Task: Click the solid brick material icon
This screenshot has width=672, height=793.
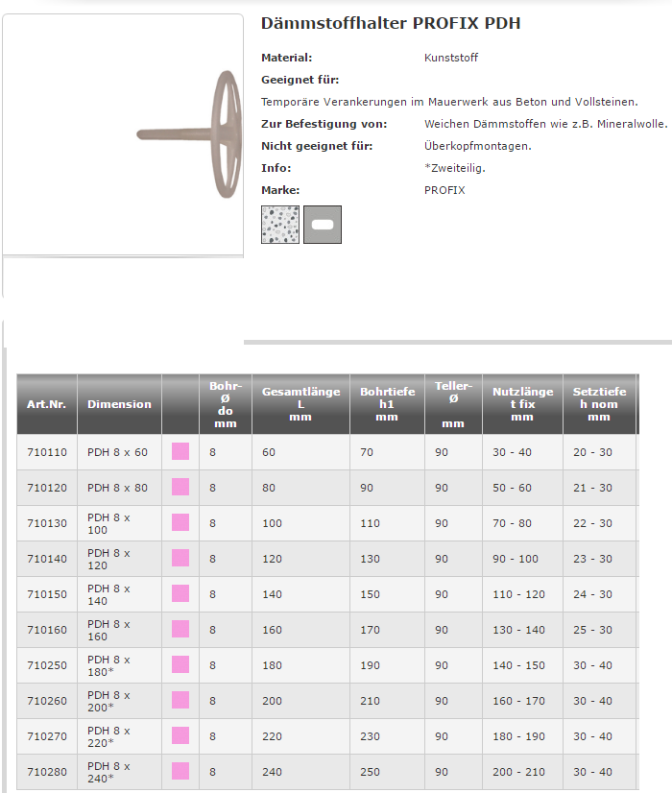Action: (323, 225)
